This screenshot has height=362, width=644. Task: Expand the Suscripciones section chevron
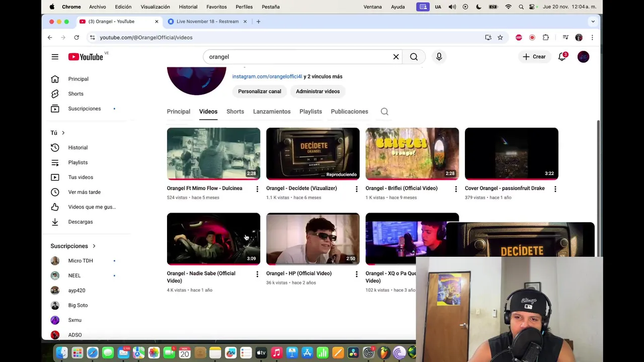[94, 246]
